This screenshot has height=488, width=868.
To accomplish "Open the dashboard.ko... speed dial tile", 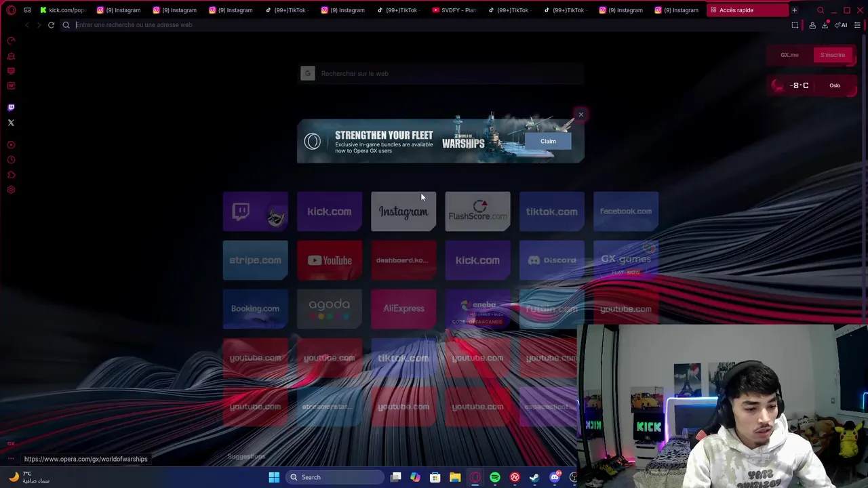I will click(403, 260).
